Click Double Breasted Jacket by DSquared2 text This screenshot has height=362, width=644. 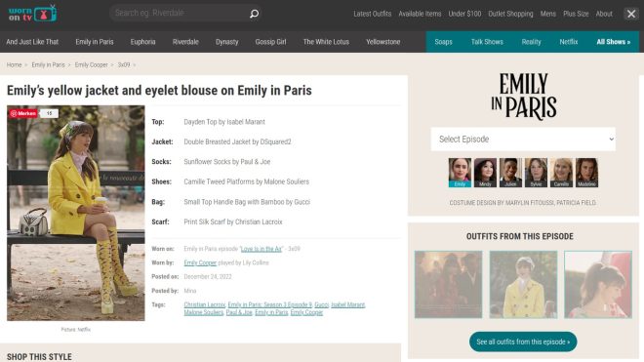[237, 141]
